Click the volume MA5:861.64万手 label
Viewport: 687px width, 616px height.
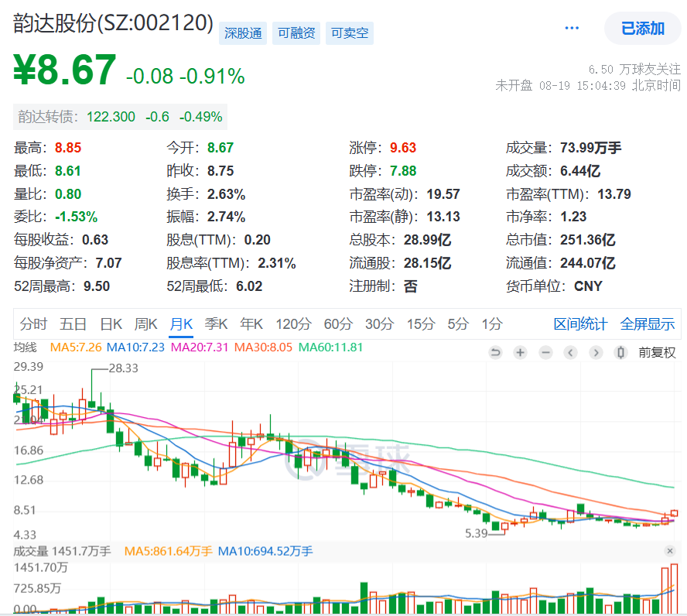click(168, 551)
